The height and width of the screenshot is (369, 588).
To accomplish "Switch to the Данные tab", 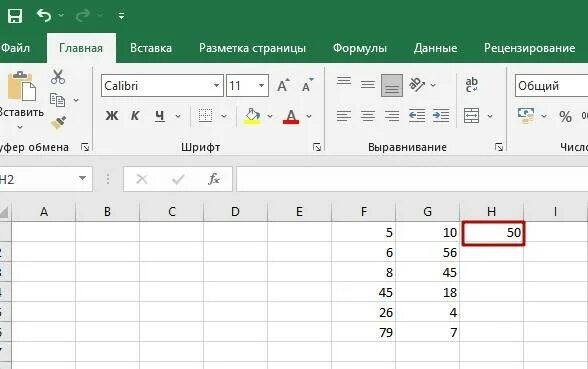I will [x=435, y=48].
